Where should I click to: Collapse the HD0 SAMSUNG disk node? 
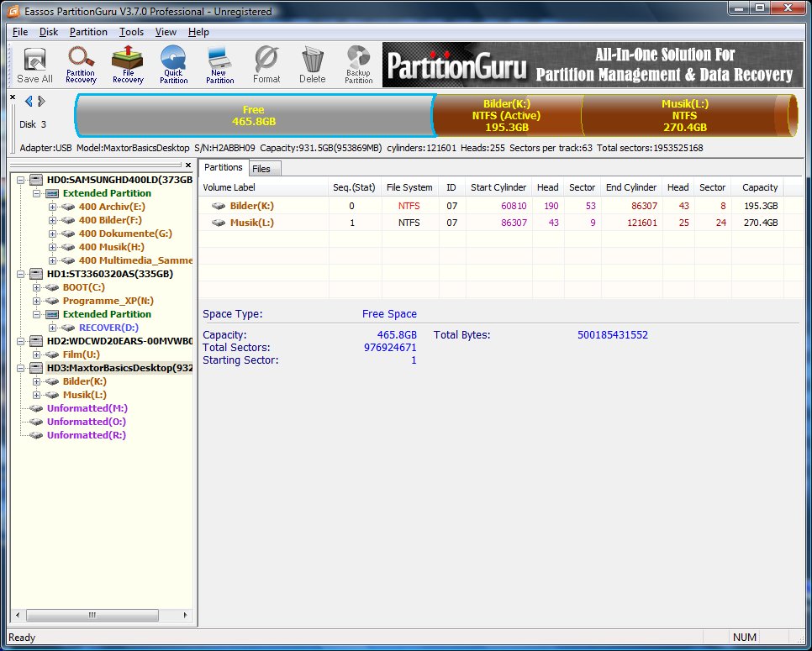pyautogui.click(x=20, y=180)
